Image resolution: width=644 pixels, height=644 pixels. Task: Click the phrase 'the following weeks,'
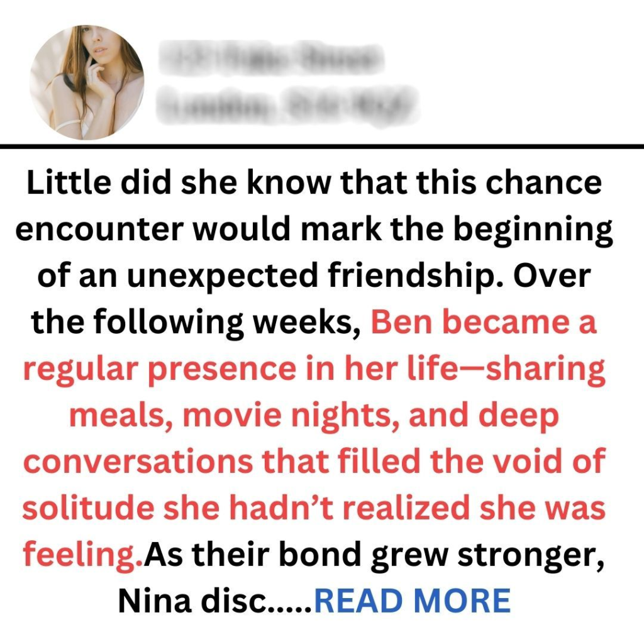pos(196,322)
